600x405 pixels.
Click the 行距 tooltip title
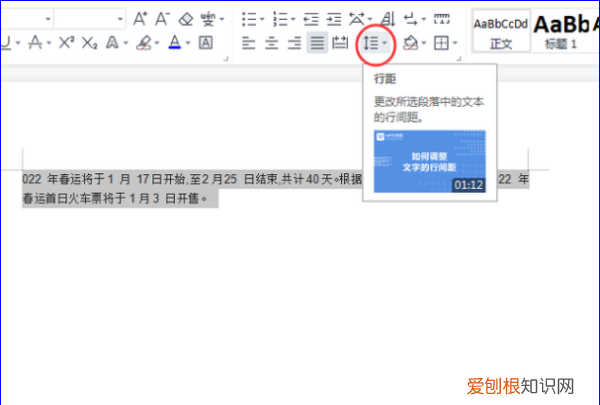pos(385,79)
